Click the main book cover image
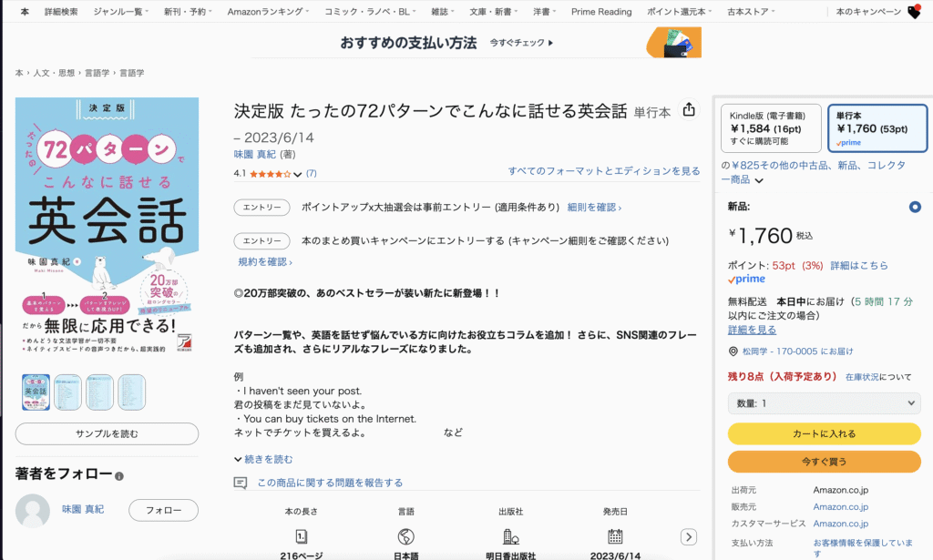The image size is (933, 560). click(108, 227)
